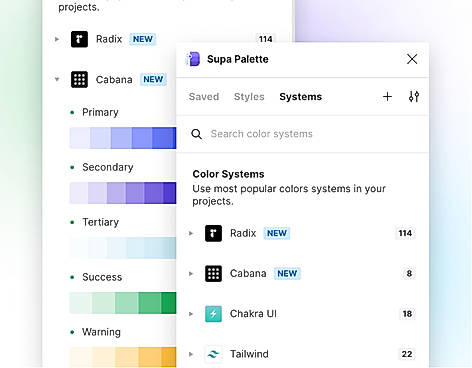The image size is (472, 368).
Task: Click the NEW badge next to Radix in the front panel
Action: (x=277, y=233)
